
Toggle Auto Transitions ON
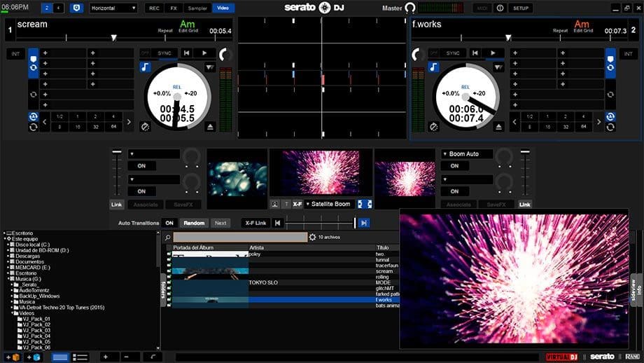(x=169, y=223)
